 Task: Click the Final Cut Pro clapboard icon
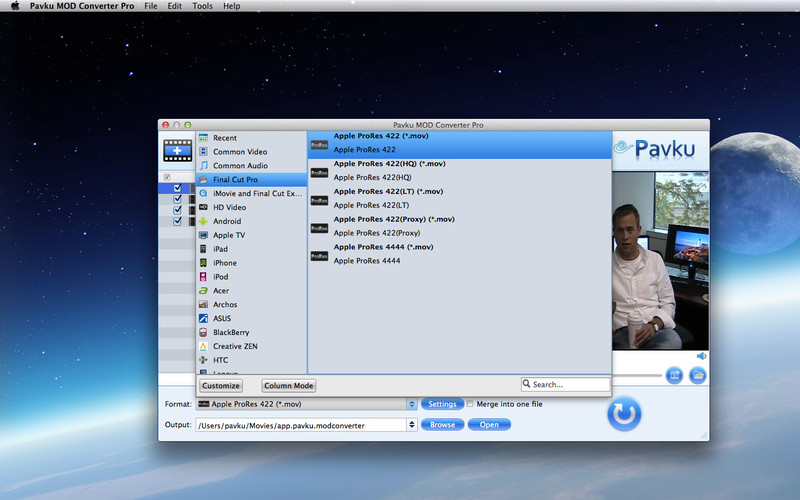[203, 180]
